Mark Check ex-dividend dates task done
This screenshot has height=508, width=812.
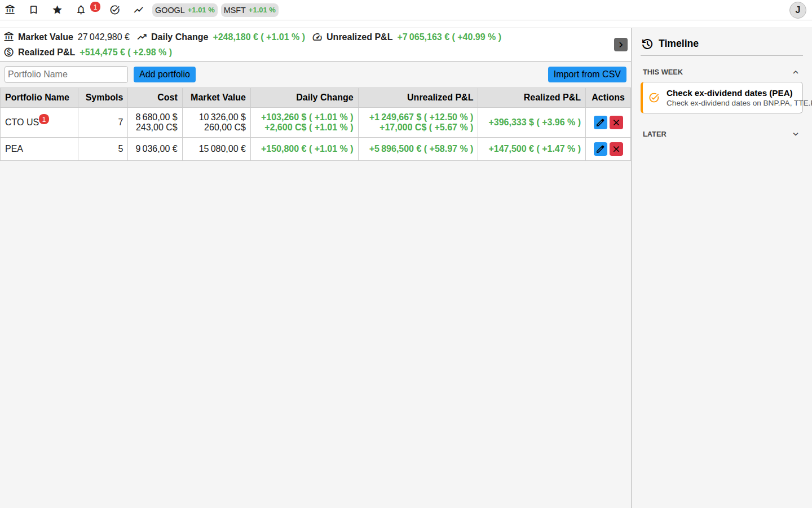coord(654,98)
